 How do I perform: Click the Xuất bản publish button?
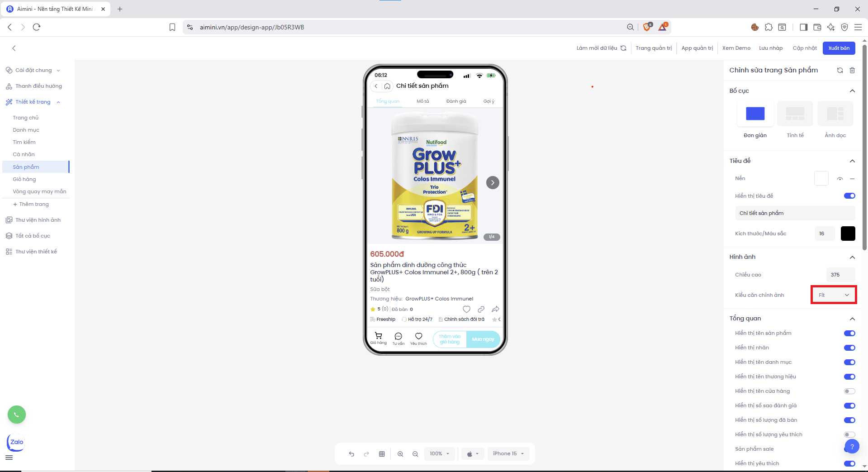coord(839,48)
